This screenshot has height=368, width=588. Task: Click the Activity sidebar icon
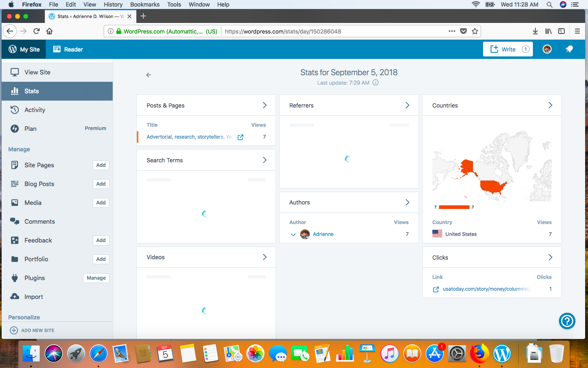pos(15,110)
